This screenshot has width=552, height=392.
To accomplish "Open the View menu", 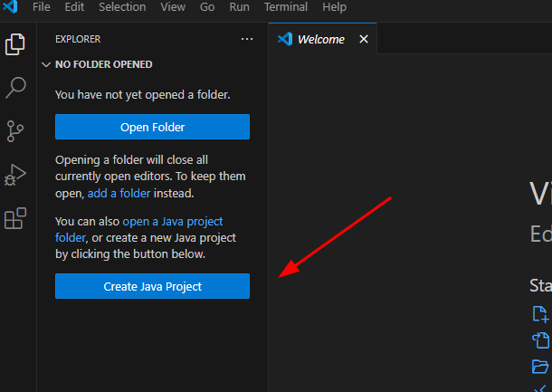I will [x=173, y=6].
